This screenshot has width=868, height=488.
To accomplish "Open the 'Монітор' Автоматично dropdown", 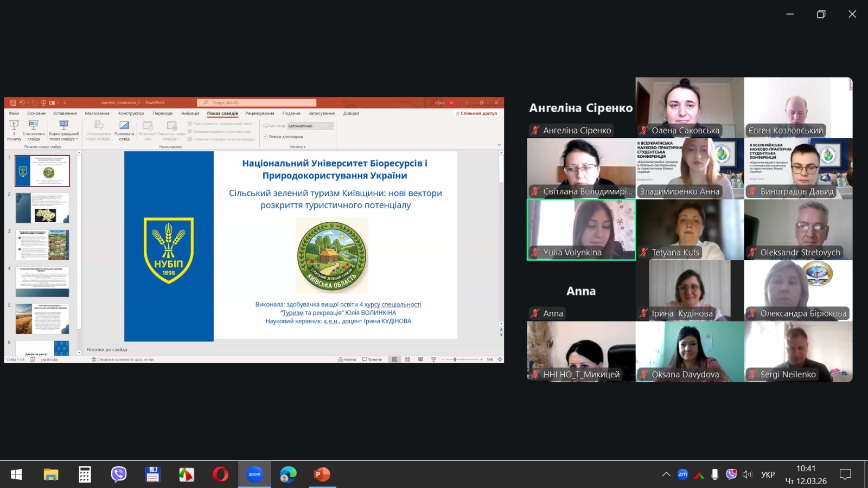I will 310,126.
